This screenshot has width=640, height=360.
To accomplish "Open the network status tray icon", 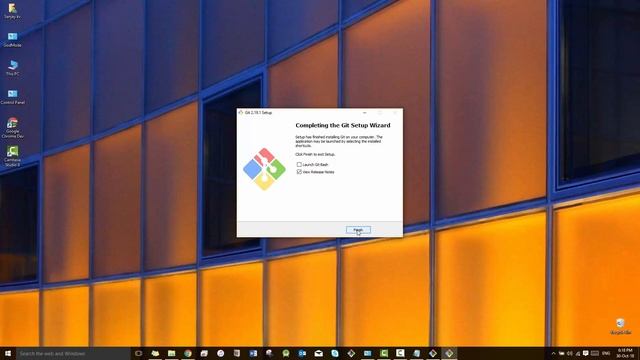I will pyautogui.click(x=578, y=353).
